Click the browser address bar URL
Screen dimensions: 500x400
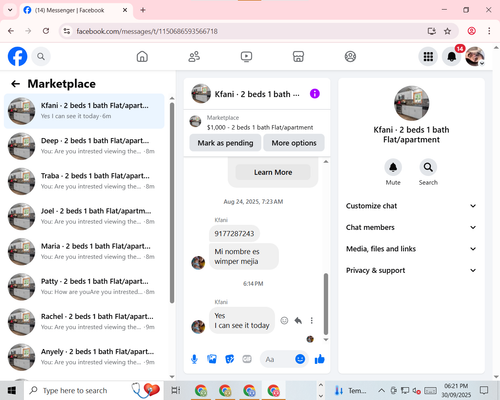pos(147,31)
